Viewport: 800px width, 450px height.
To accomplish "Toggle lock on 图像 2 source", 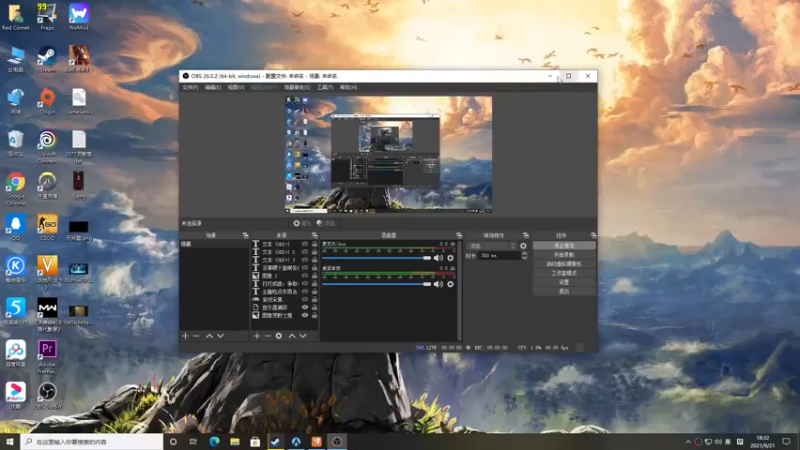I will pos(314,276).
